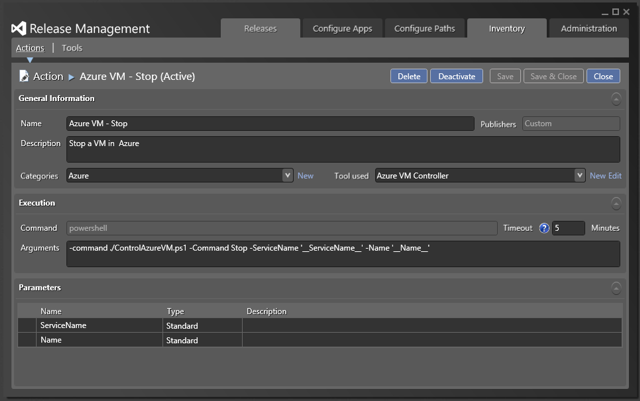Click the Timeout minutes field
The image size is (640, 401).
(x=568, y=228)
